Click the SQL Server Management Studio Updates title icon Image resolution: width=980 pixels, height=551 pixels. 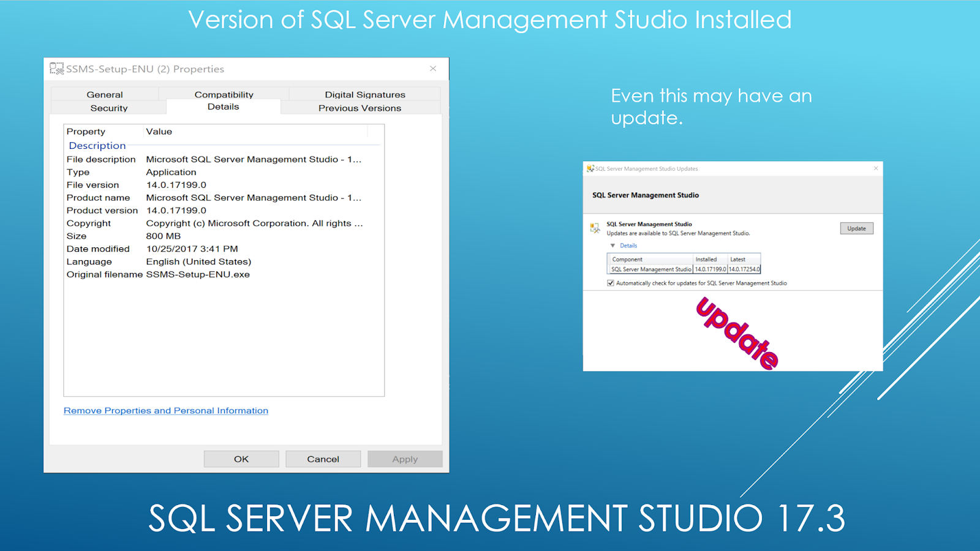[590, 168]
